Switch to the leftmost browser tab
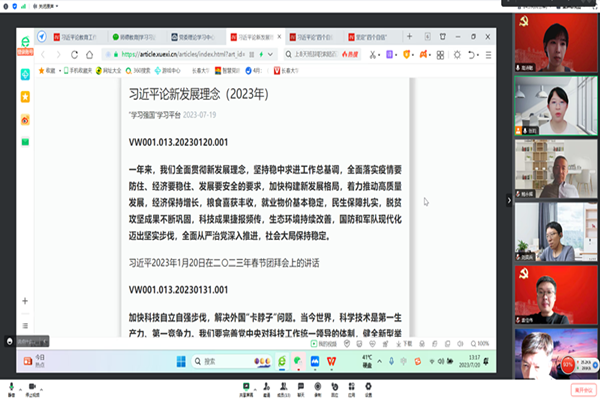This screenshot has width=600, height=400. pyautogui.click(x=77, y=34)
